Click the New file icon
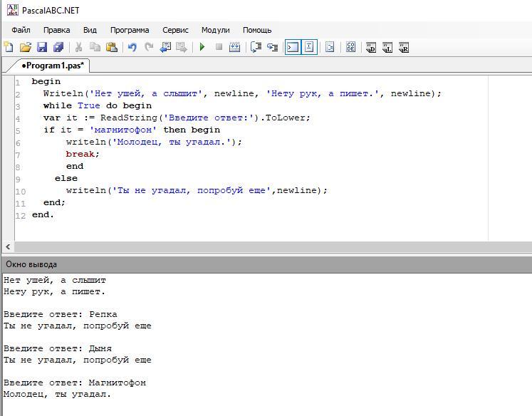Screen dimensions: 532x416 click(9, 48)
